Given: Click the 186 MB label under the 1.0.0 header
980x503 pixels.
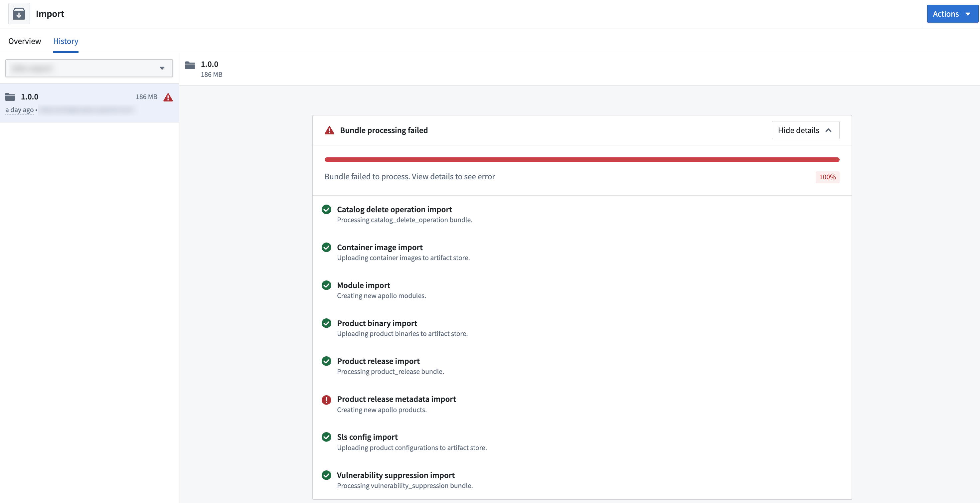Looking at the screenshot, I should pyautogui.click(x=212, y=75).
